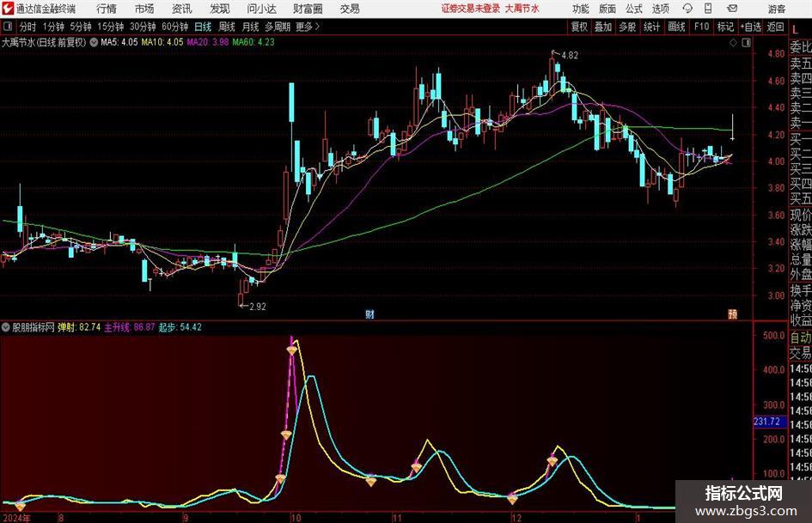Image resolution: width=812 pixels, height=523 pixels.
Task: Open the 功能 menu
Action: pos(581,9)
